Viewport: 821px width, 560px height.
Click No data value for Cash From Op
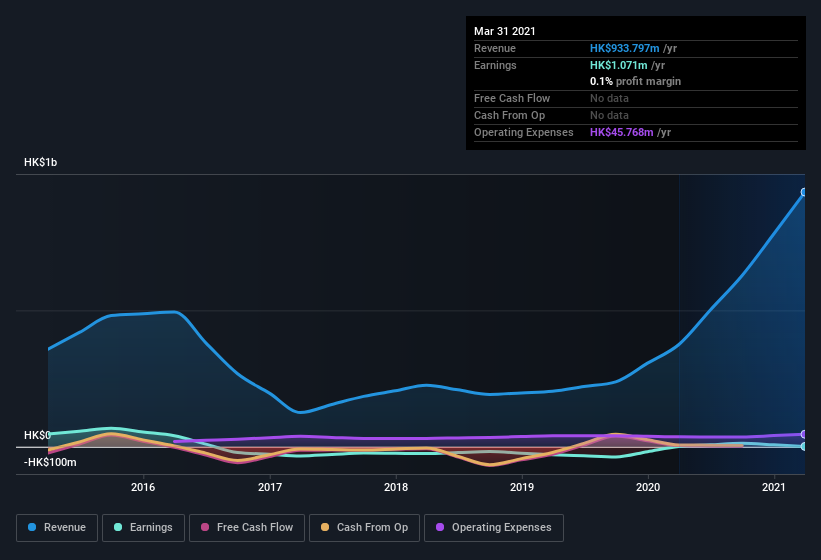(609, 115)
